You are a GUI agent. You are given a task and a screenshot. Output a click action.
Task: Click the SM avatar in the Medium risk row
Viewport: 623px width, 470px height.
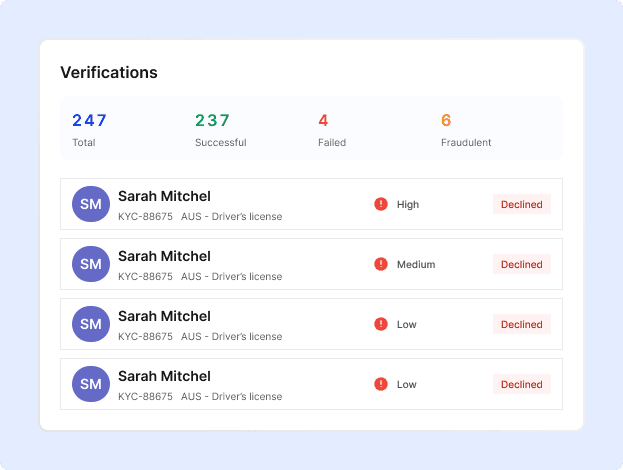[x=91, y=264]
